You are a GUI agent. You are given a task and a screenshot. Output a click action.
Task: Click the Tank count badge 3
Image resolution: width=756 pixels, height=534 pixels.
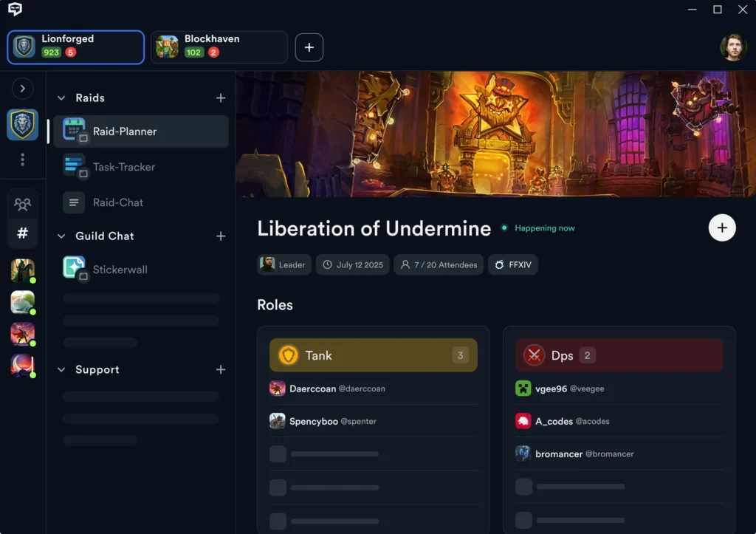coord(461,355)
